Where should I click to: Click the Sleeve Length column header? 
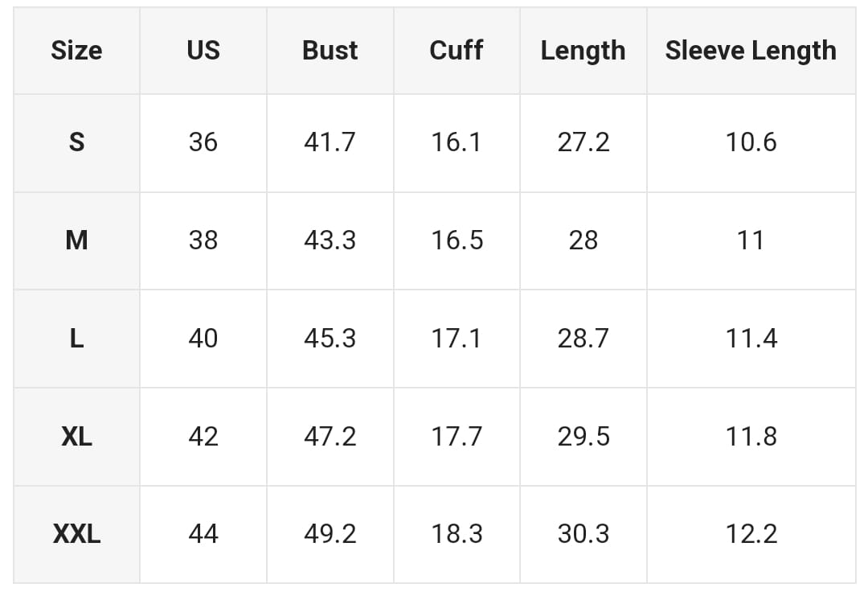click(751, 50)
